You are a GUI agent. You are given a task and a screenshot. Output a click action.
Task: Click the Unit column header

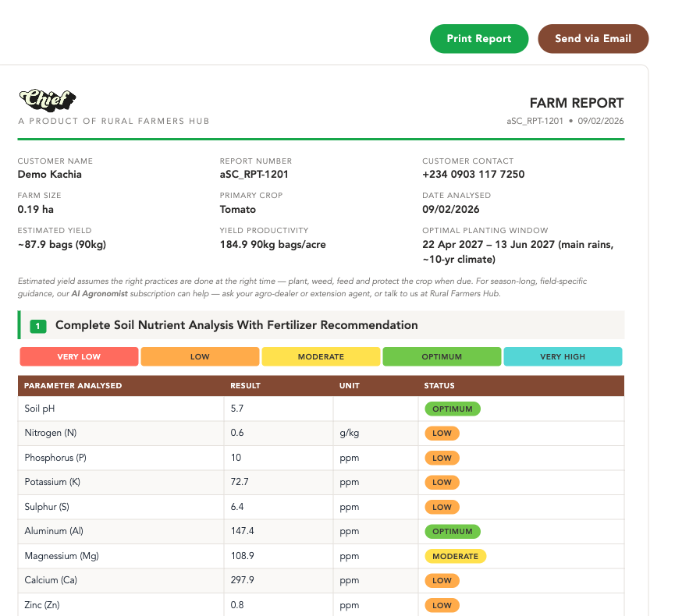(x=349, y=385)
